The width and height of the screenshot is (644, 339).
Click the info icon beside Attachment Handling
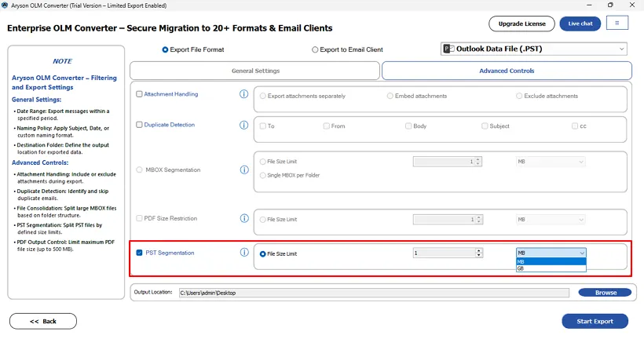click(x=243, y=94)
